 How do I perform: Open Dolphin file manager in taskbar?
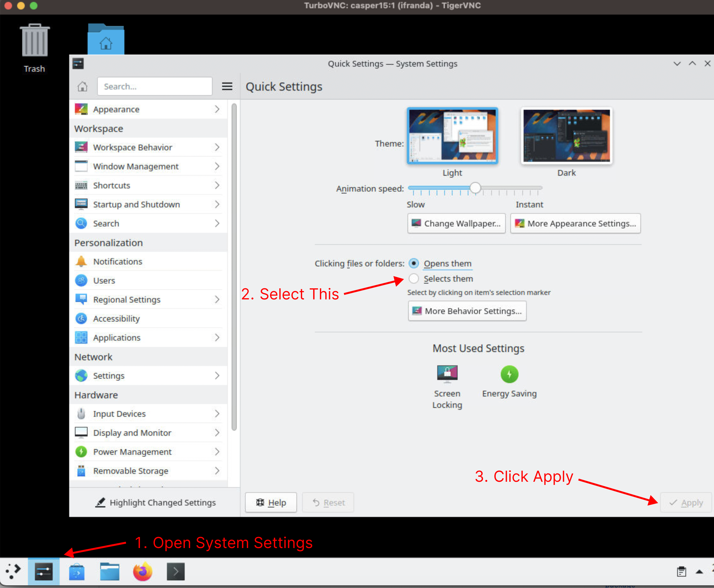pyautogui.click(x=109, y=572)
